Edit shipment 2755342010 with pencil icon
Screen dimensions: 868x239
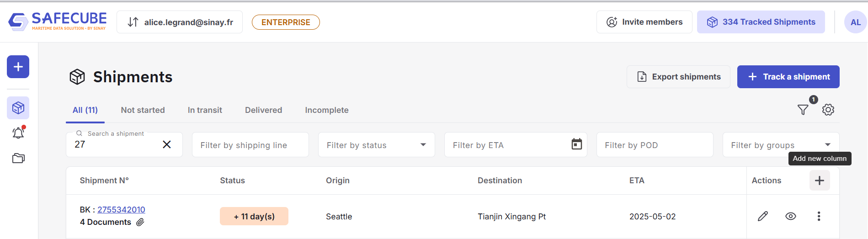(x=763, y=216)
